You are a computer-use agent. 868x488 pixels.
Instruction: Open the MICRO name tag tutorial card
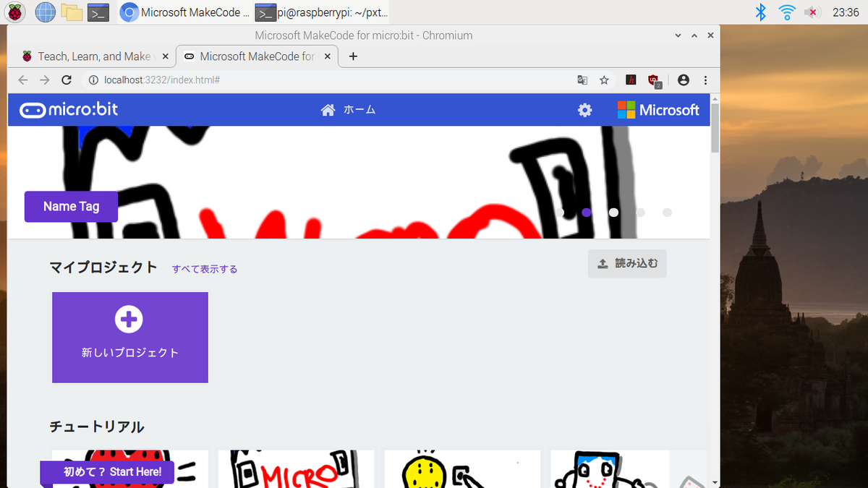[297, 468]
